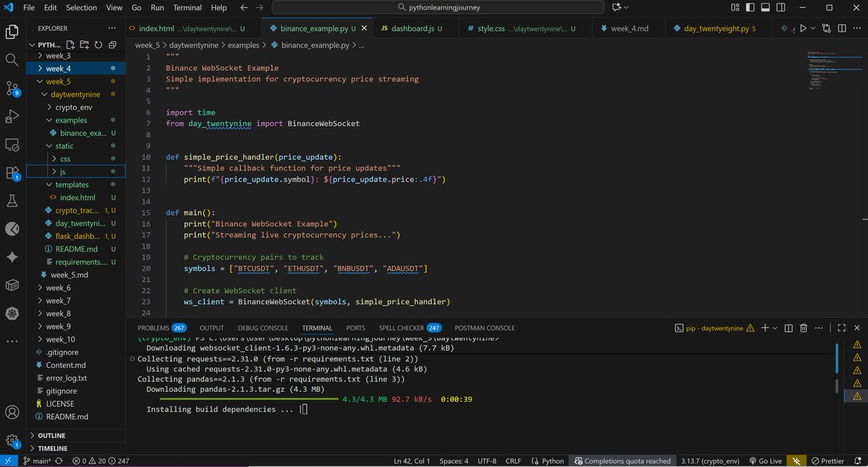Image resolution: width=868 pixels, height=467 pixels.
Task: Collapse all folders in Explorer
Action: click(111, 45)
